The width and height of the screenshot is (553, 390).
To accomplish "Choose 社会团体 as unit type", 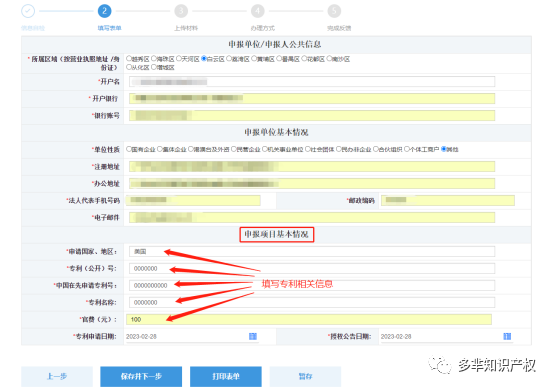I will tap(308, 149).
